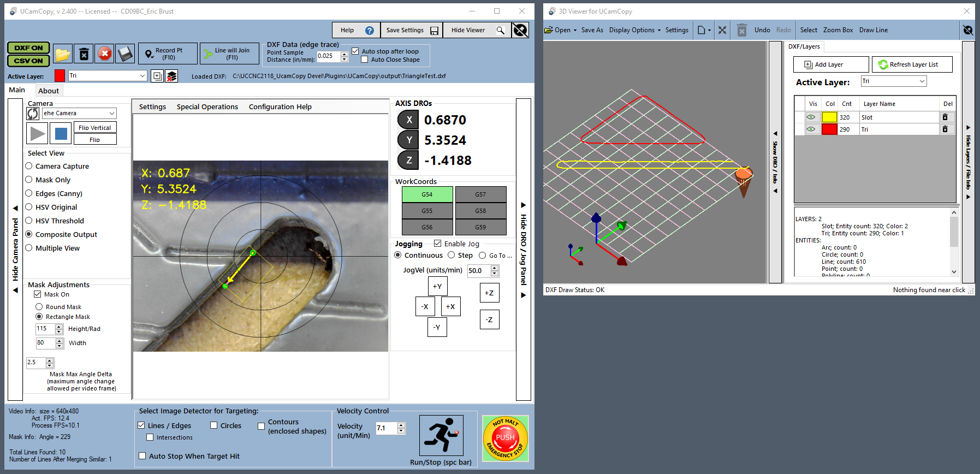Click the floppy disk save icon

125,54
